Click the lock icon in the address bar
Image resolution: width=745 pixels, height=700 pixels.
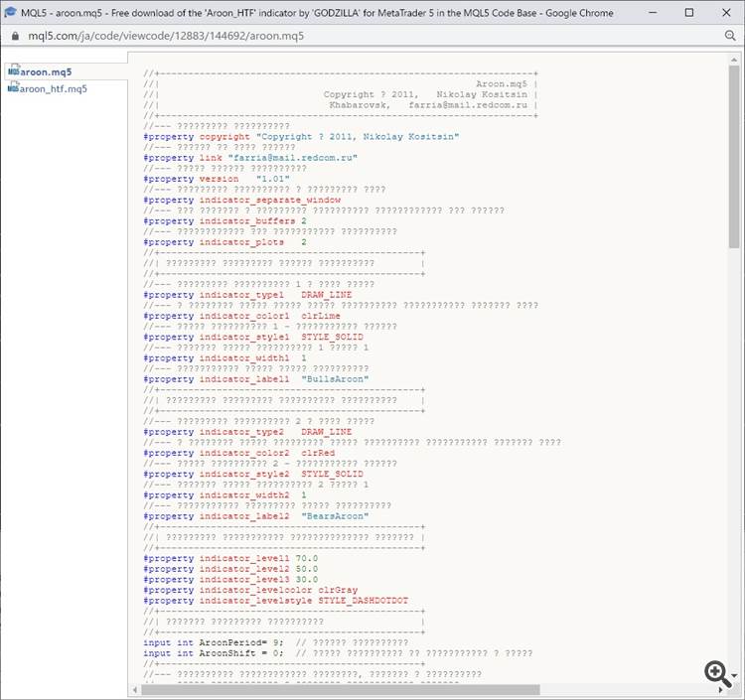[14, 35]
